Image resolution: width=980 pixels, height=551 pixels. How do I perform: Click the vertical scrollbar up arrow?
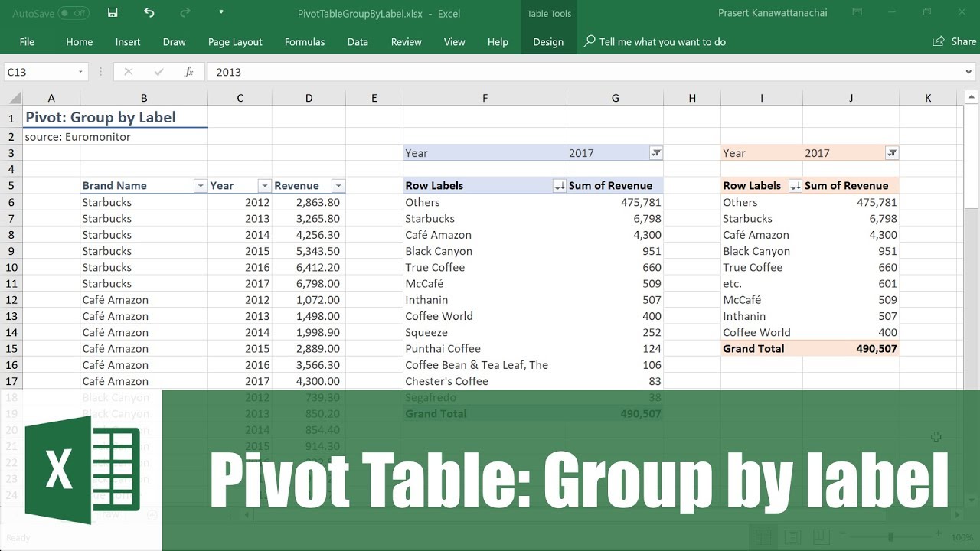(x=972, y=97)
